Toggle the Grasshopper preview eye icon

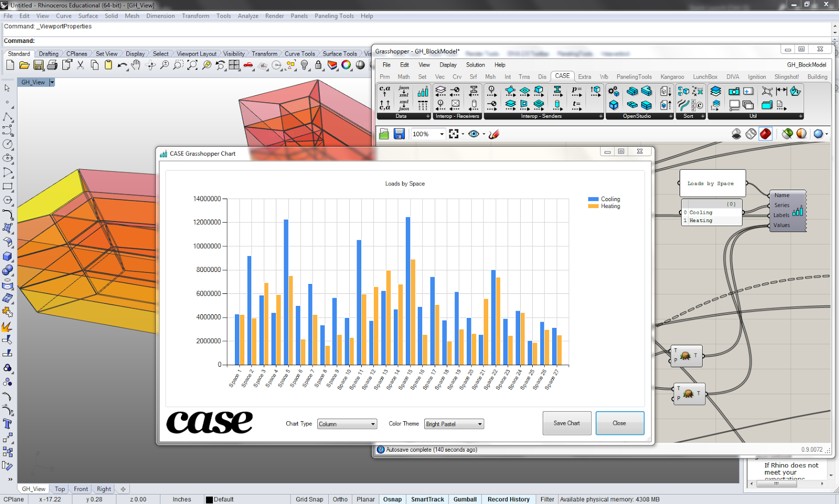coord(474,134)
